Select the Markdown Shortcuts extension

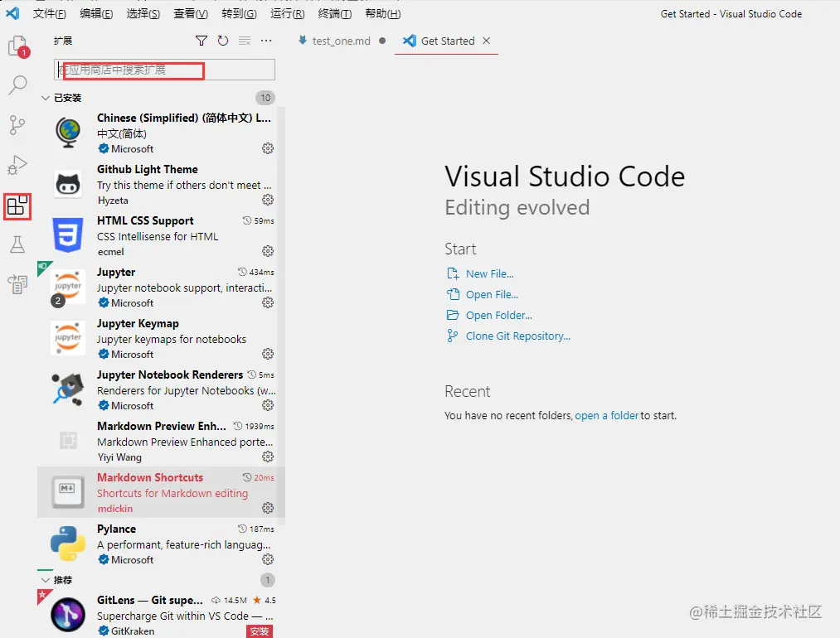[x=161, y=492]
